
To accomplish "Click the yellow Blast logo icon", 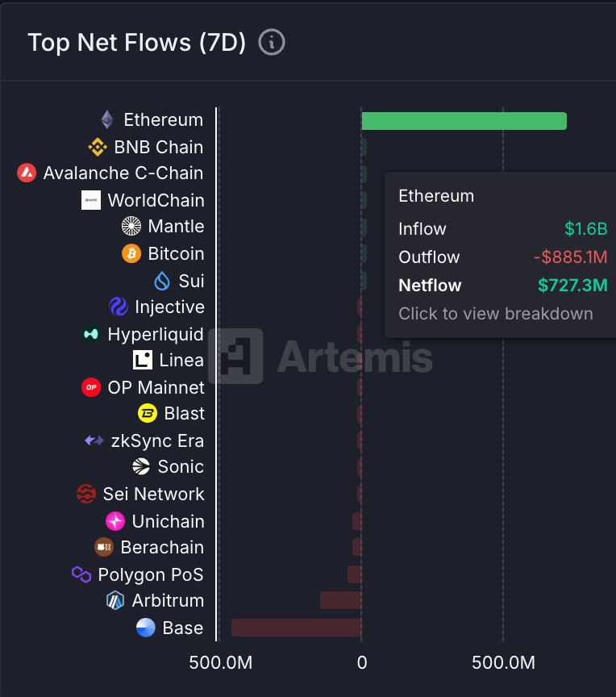I will (x=148, y=413).
